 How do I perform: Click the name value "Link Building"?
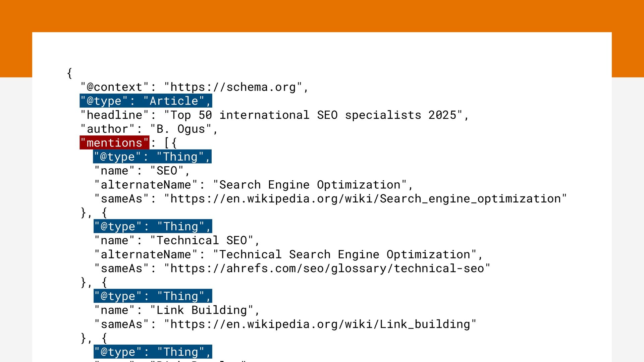point(202,310)
